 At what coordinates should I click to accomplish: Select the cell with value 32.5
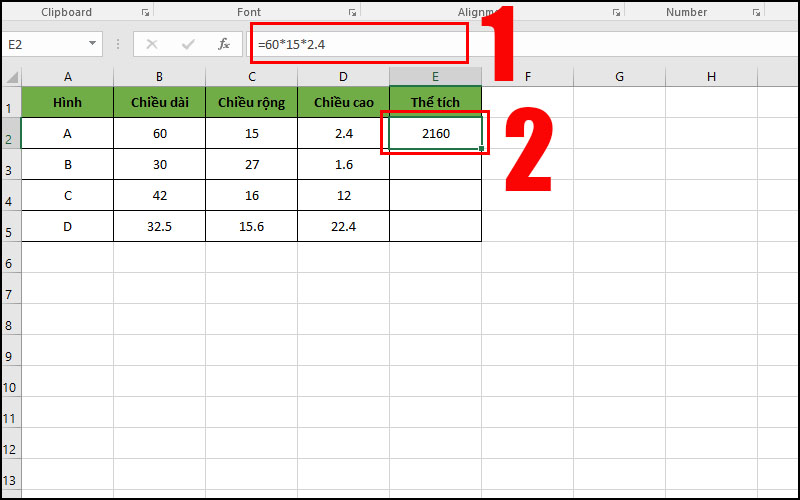pyautogui.click(x=159, y=226)
